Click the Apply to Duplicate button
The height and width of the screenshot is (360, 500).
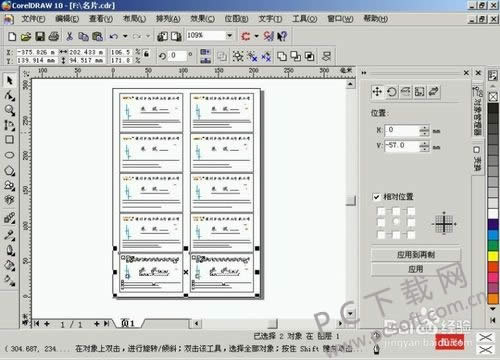coord(416,255)
